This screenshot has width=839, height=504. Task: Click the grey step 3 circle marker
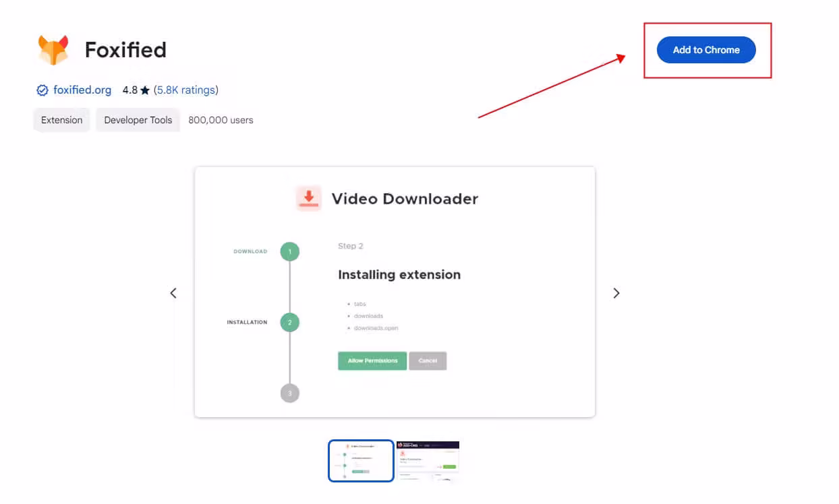290,393
